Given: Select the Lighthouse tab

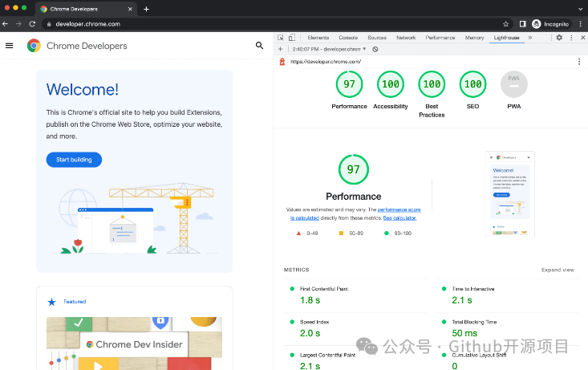Looking at the screenshot, I should (507, 38).
